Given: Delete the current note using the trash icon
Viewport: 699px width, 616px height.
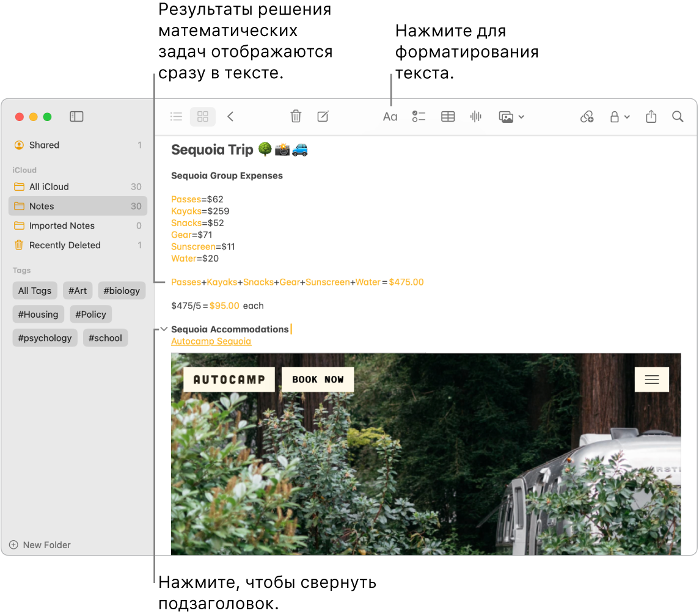Looking at the screenshot, I should point(296,117).
